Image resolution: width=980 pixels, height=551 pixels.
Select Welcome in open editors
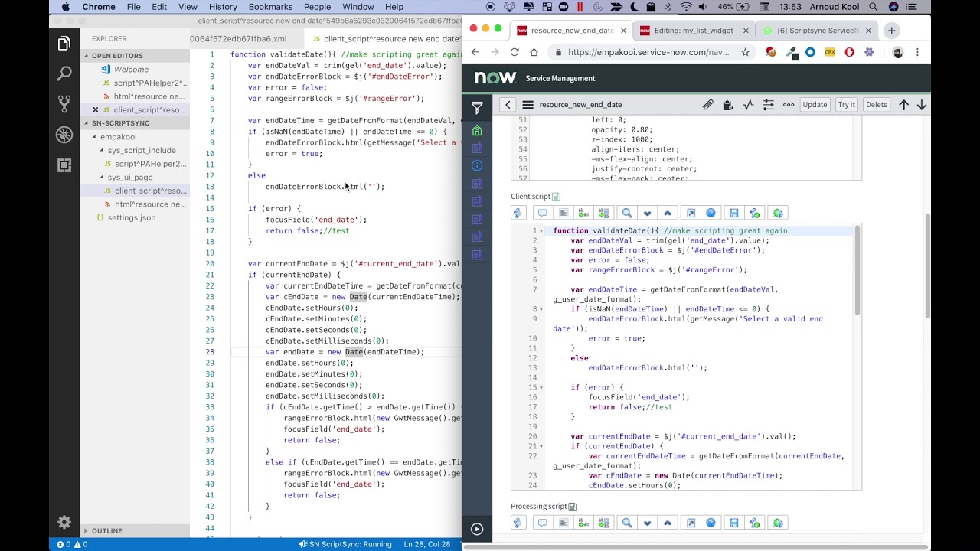(x=131, y=70)
